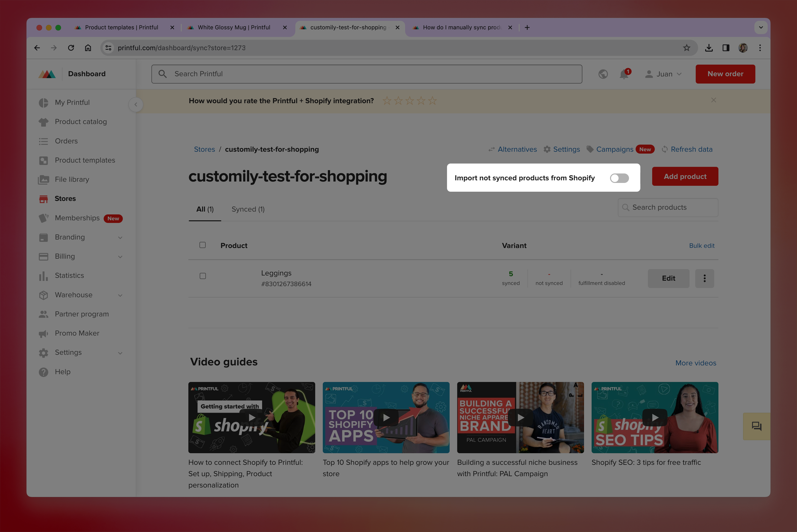
Task: Open the notifications bell
Action: point(624,74)
